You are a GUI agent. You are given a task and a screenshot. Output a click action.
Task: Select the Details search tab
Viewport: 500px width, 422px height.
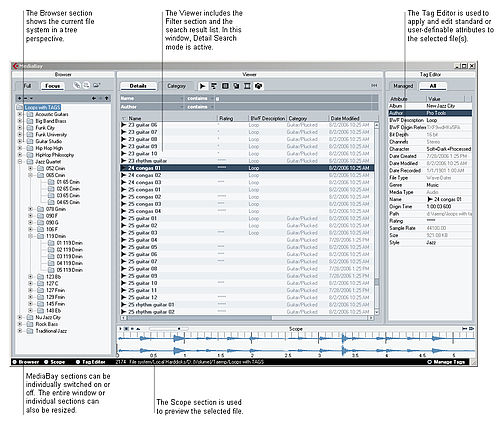tap(138, 86)
